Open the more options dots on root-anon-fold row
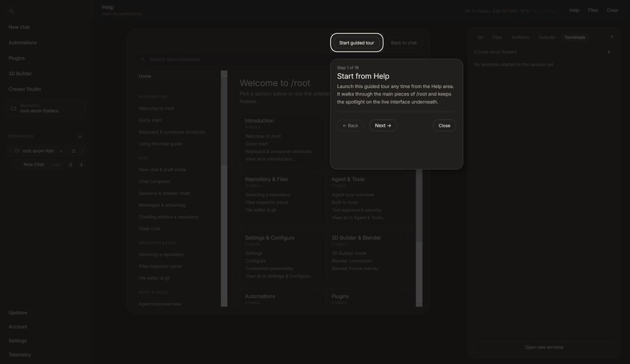 point(82,151)
